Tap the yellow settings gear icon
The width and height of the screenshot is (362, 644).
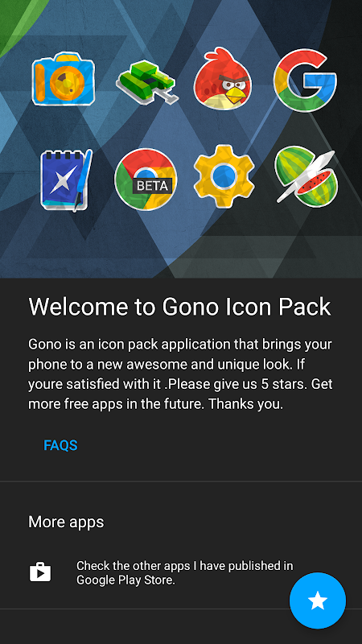tap(224, 176)
